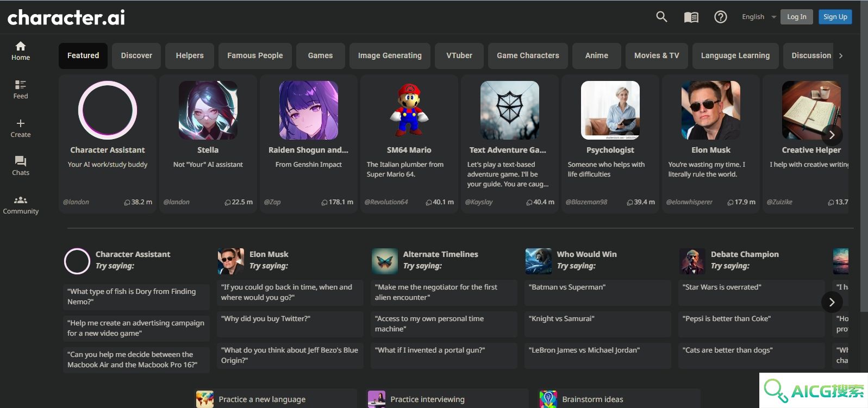Try saying "Batman vs Superman"
The width and height of the screenshot is (868, 408).
598,292
